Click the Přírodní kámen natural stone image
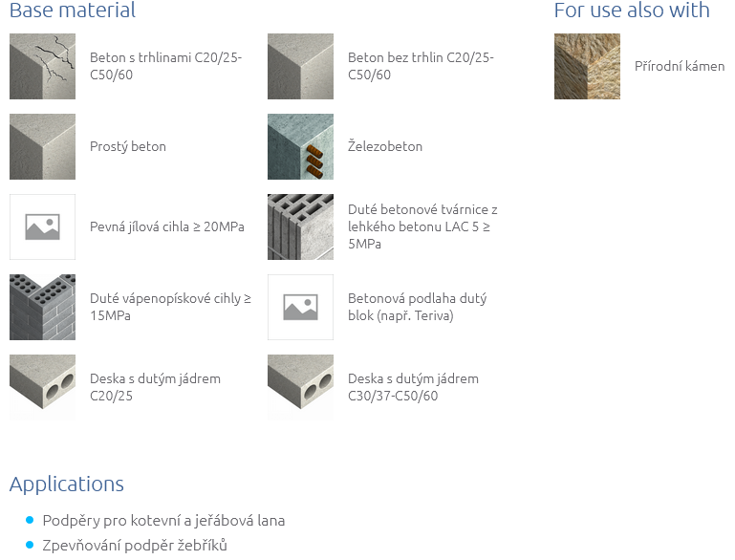The image size is (735, 560). [x=587, y=67]
